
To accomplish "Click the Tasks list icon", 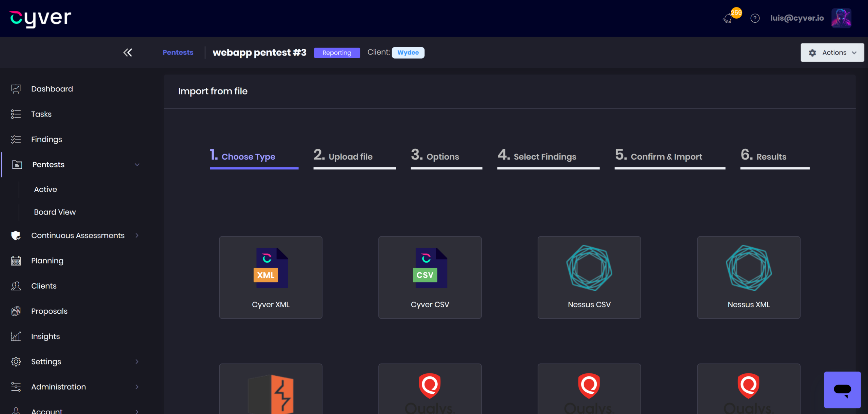I will click(x=16, y=114).
